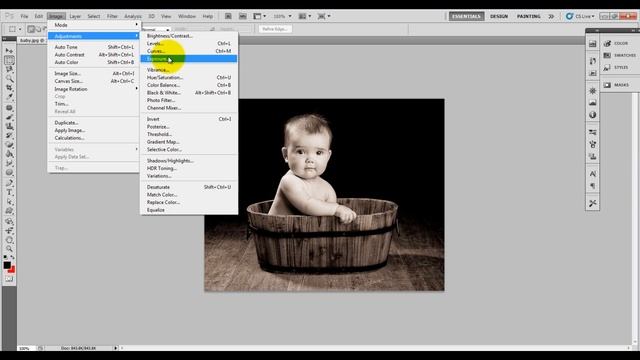The height and width of the screenshot is (360, 640).
Task: Select the Zoom tool above color swatches
Action: 9,249
